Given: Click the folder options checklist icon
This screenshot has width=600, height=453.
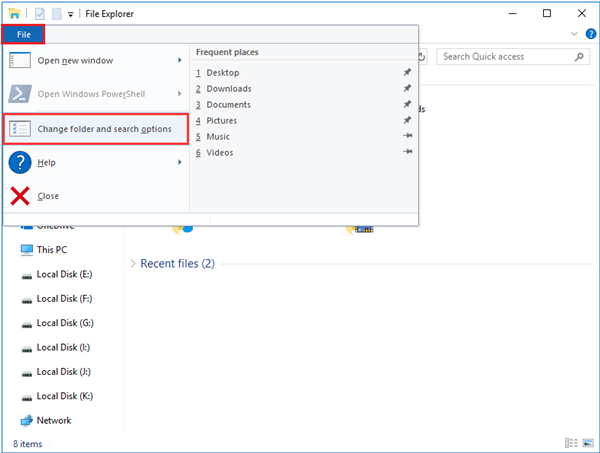Looking at the screenshot, I should tap(20, 129).
